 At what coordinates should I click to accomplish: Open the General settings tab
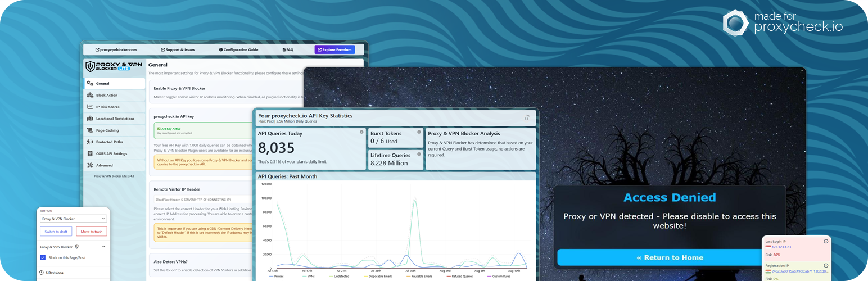click(115, 83)
